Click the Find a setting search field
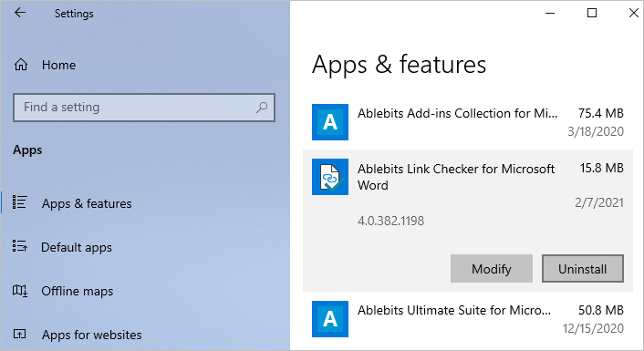The height and width of the screenshot is (351, 644). pyautogui.click(x=144, y=108)
